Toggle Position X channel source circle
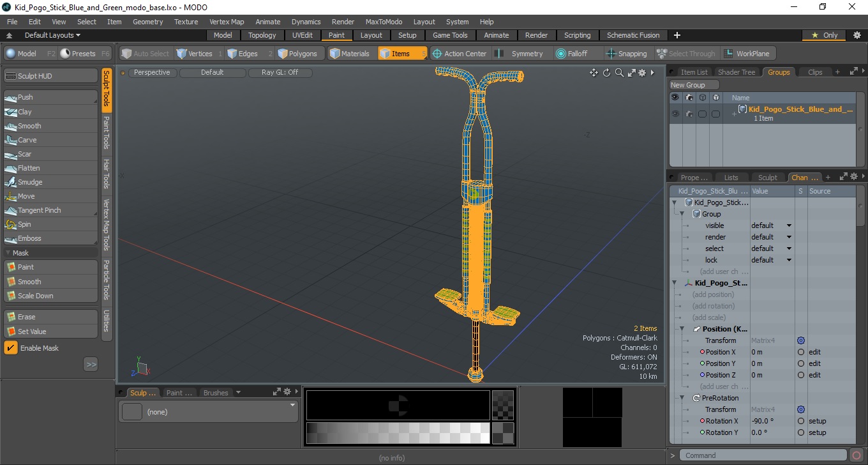Image resolution: width=868 pixels, height=465 pixels. (801, 352)
